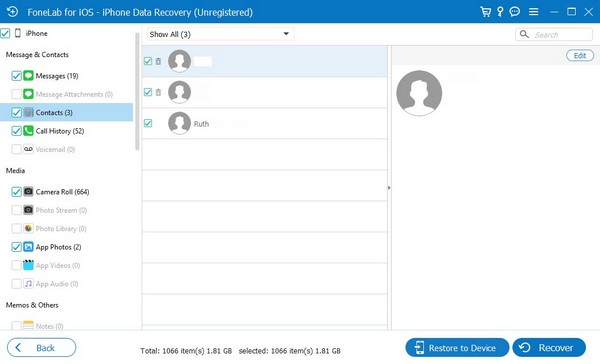
Task: Select Camera Roll (664) category
Action: click(x=62, y=192)
